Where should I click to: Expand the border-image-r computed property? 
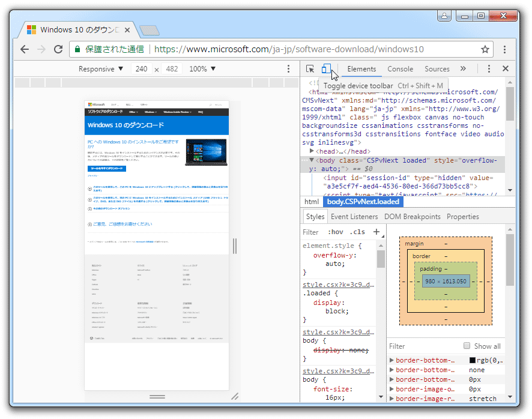point(391,399)
